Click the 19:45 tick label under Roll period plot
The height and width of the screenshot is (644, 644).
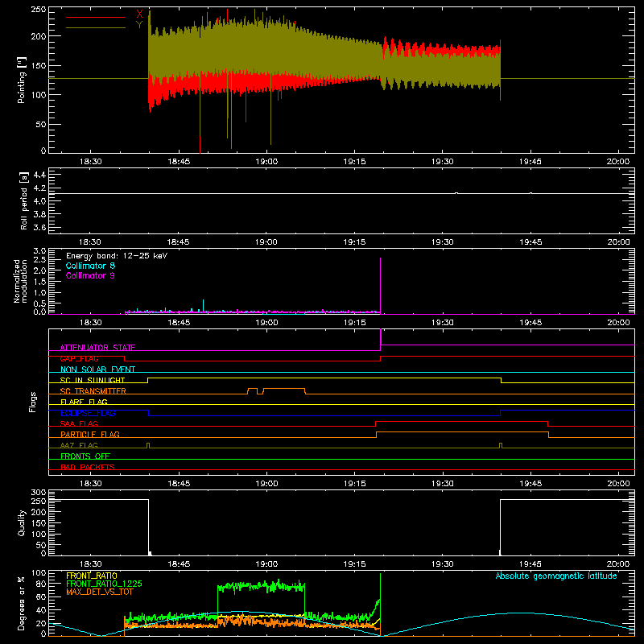coord(530,242)
